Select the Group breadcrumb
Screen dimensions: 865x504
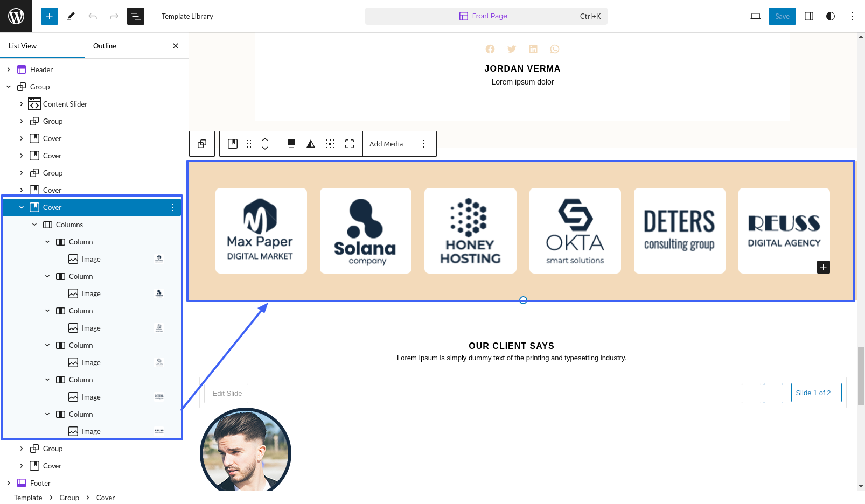(x=69, y=498)
